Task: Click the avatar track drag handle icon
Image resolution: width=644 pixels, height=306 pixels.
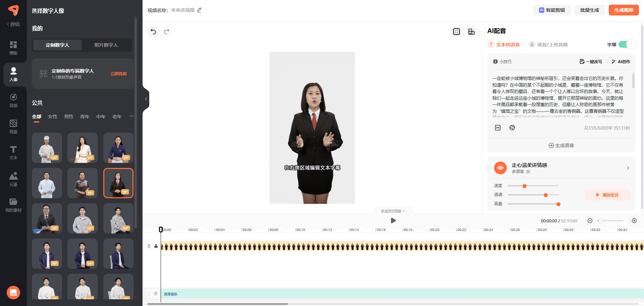Action: click(149, 246)
